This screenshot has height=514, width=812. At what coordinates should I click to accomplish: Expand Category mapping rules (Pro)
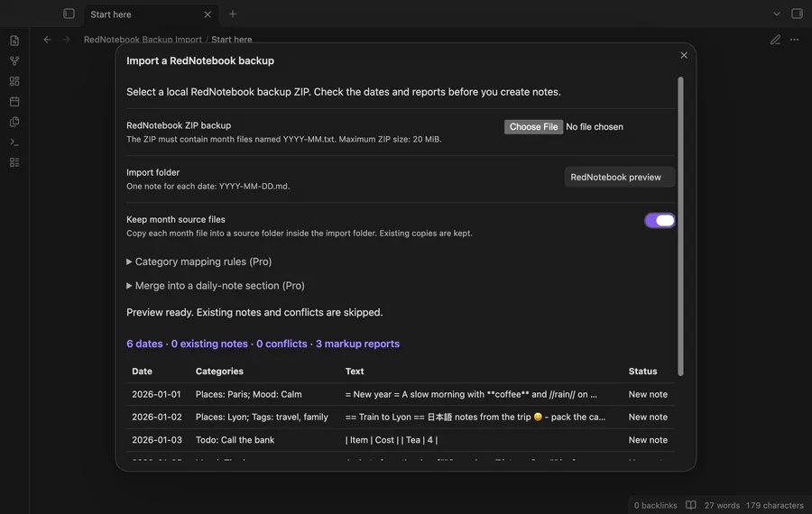pos(198,262)
